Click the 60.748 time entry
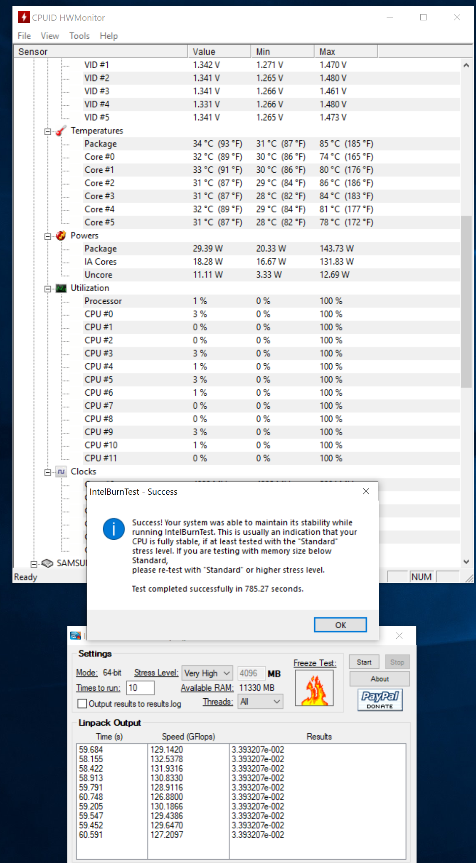This screenshot has width=476, height=868. pos(91,797)
